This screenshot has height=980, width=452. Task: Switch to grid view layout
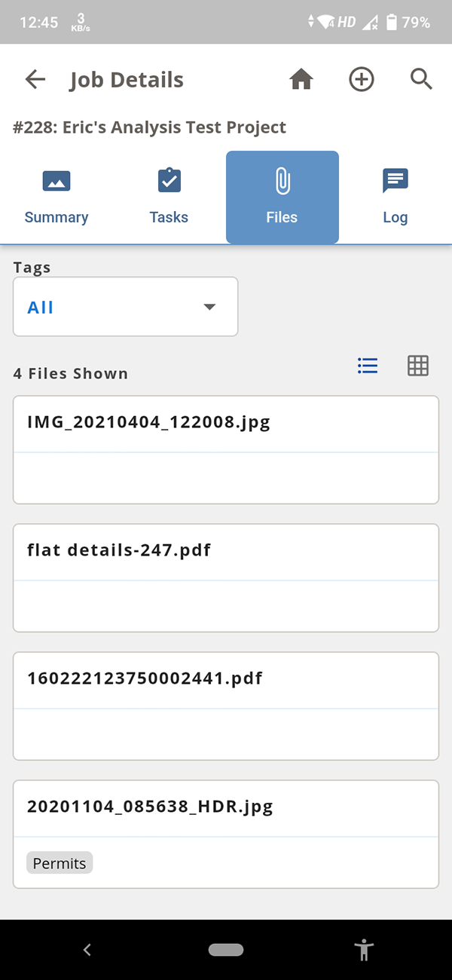click(x=417, y=366)
